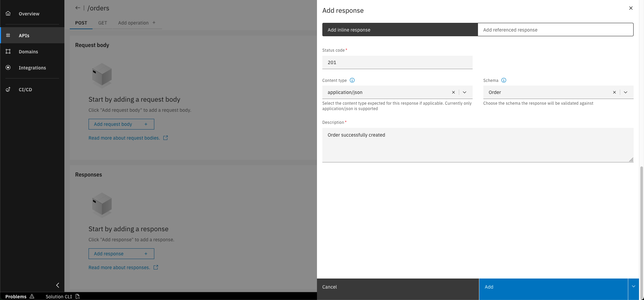Open CI/CD in the sidebar
Screen dimensions: 644x300
[x=32, y=89]
